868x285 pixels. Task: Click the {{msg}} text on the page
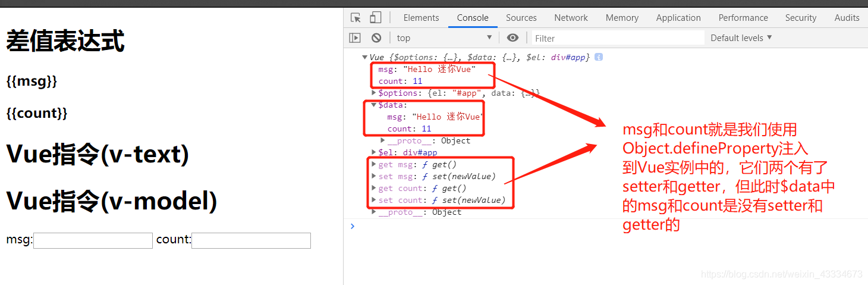(x=32, y=81)
